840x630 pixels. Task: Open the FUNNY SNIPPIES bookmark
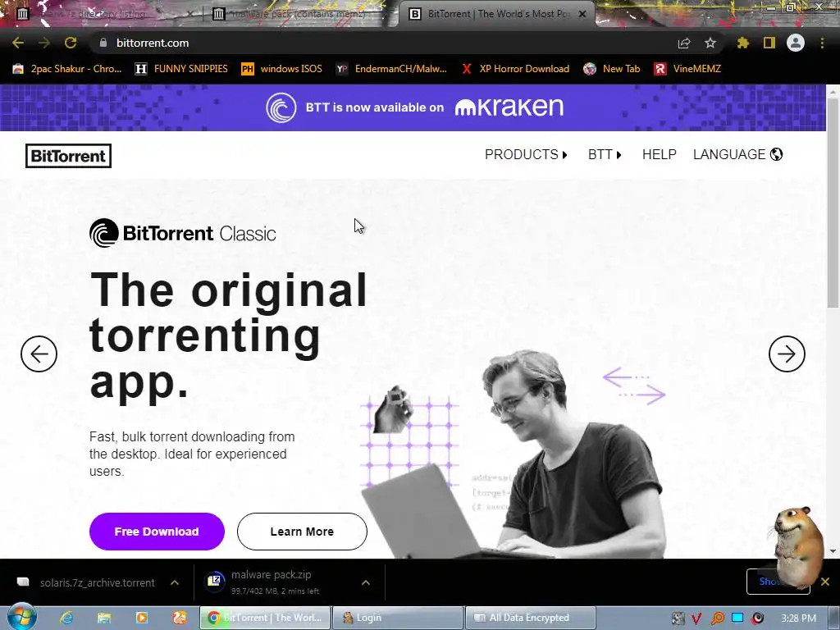(181, 69)
